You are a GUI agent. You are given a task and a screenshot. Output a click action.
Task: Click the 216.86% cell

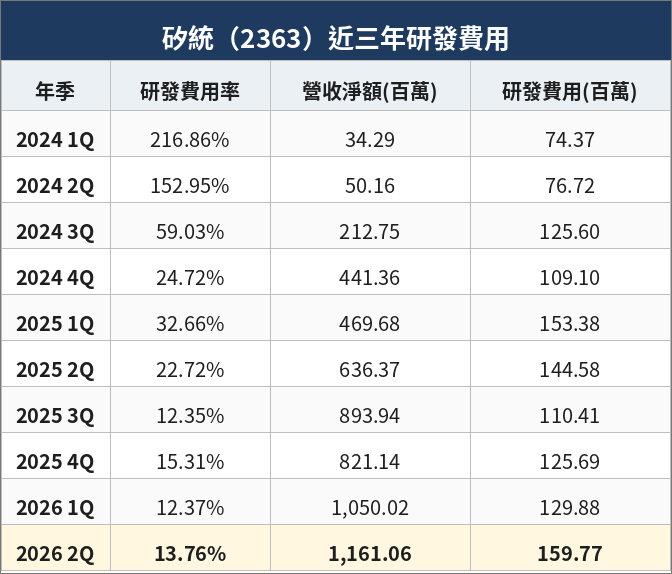pyautogui.click(x=190, y=140)
